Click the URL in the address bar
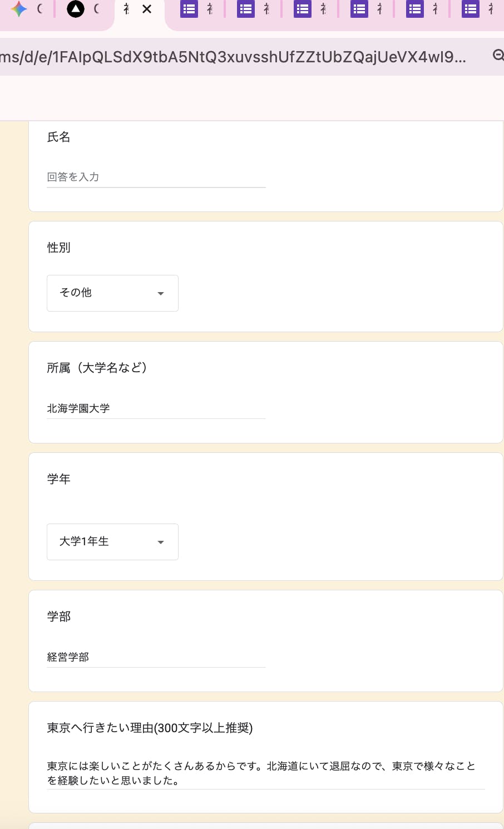Viewport: 504px width, 829px height. [x=234, y=57]
